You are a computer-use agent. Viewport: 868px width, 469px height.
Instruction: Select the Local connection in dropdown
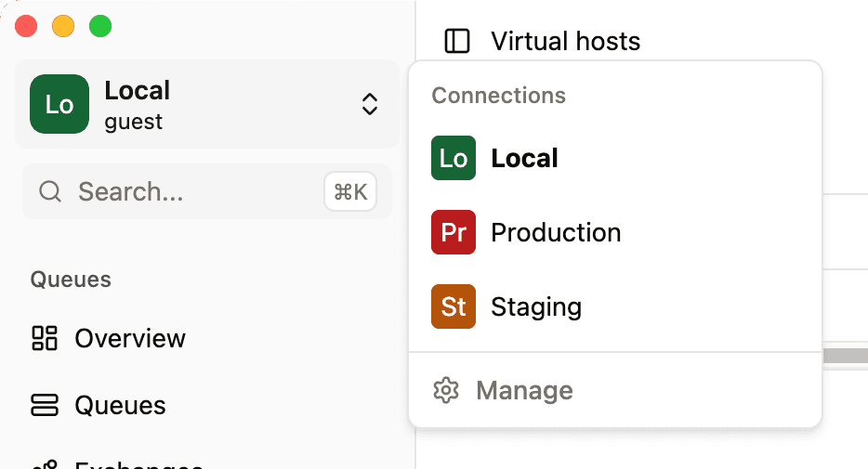point(615,158)
